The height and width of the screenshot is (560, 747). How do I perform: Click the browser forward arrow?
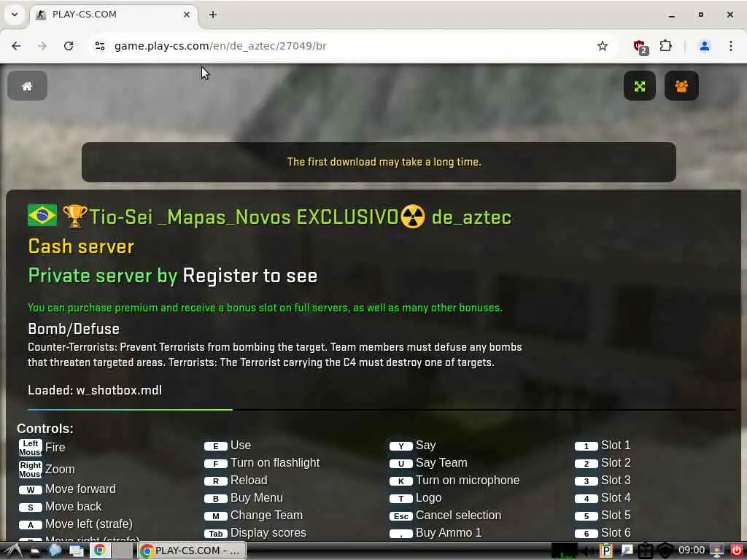click(x=42, y=46)
